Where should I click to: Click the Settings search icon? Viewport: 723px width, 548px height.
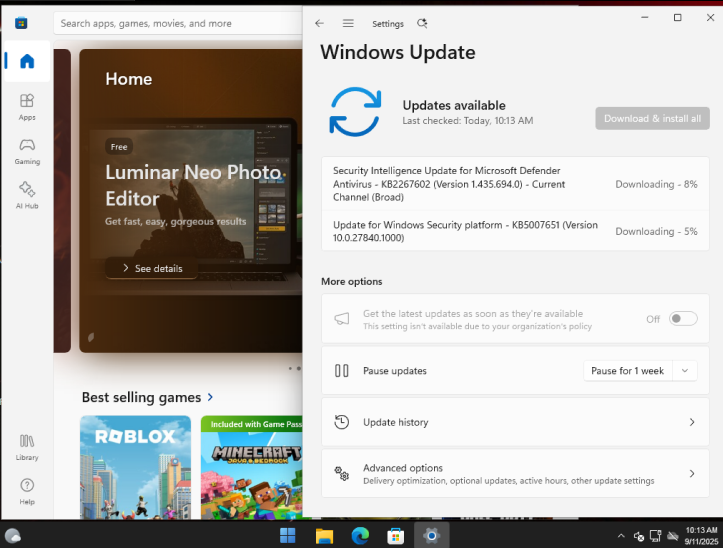coord(422,23)
